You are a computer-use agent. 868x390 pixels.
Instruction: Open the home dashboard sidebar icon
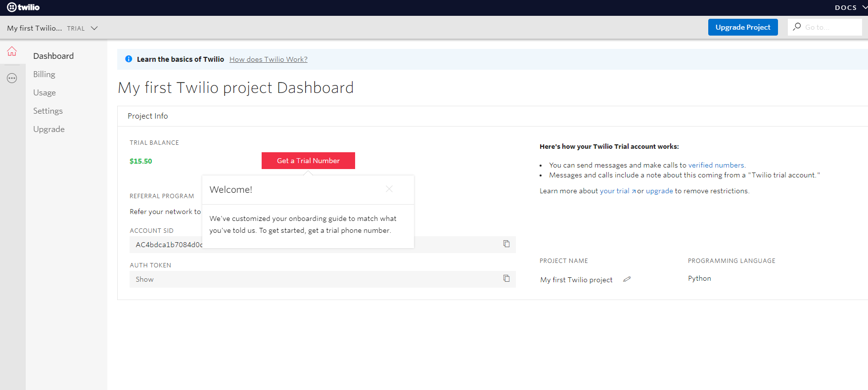click(x=12, y=51)
